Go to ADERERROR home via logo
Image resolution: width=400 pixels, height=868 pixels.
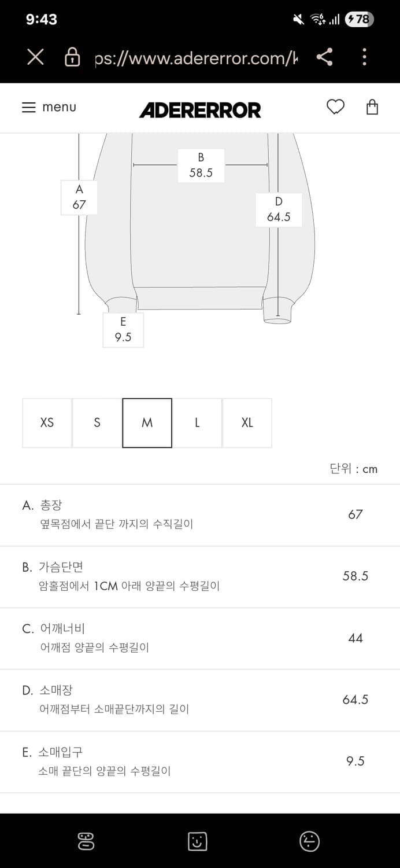(x=200, y=109)
